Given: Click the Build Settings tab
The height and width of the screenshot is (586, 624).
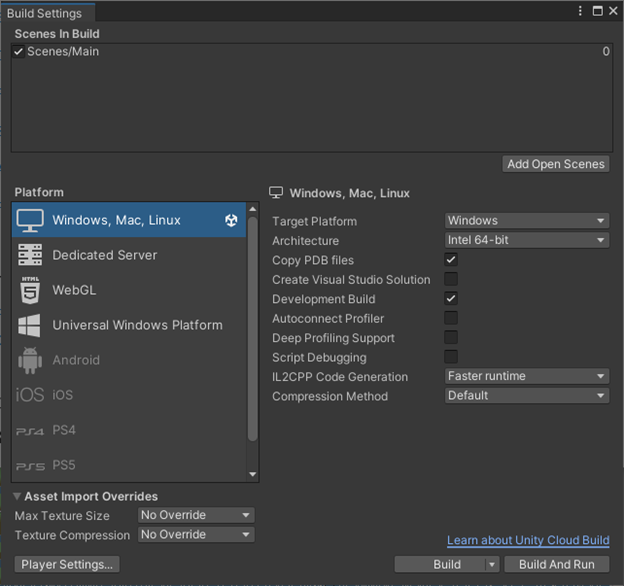Looking at the screenshot, I should tap(45, 13).
